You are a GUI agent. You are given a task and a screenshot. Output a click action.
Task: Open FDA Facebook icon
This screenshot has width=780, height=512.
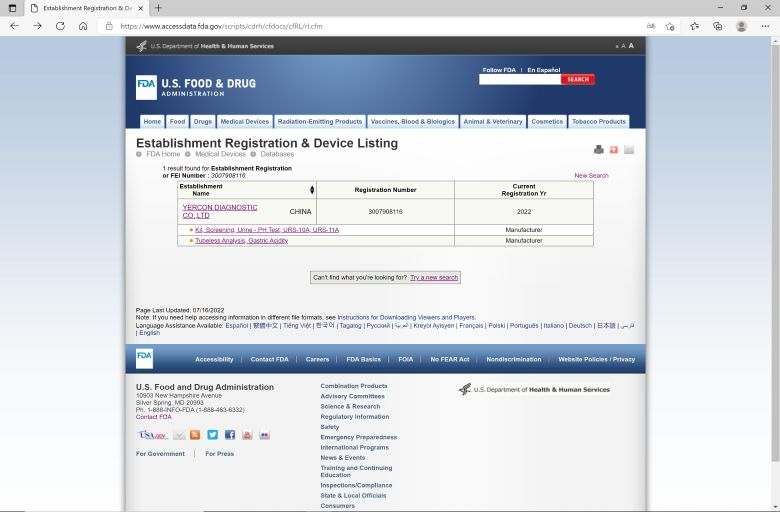(230, 435)
